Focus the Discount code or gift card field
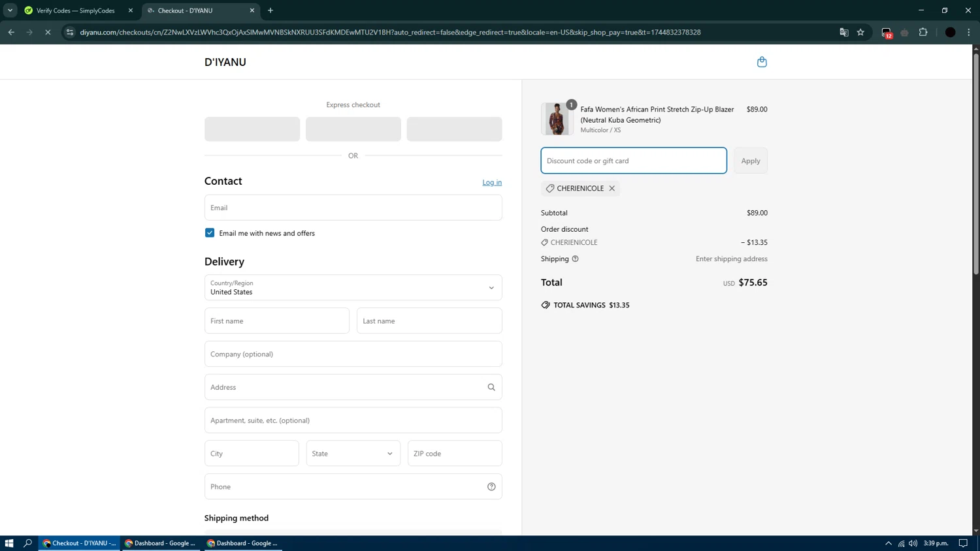980x551 pixels. (634, 161)
